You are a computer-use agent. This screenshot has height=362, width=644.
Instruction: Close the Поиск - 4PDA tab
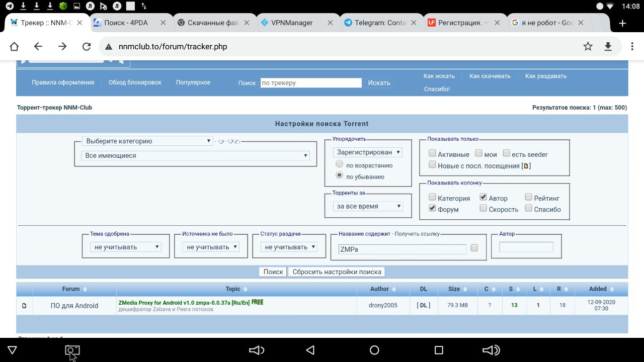click(163, 23)
